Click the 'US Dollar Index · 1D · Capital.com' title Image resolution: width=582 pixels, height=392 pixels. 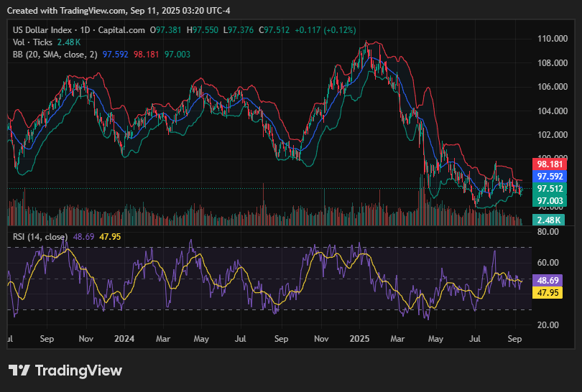point(79,30)
